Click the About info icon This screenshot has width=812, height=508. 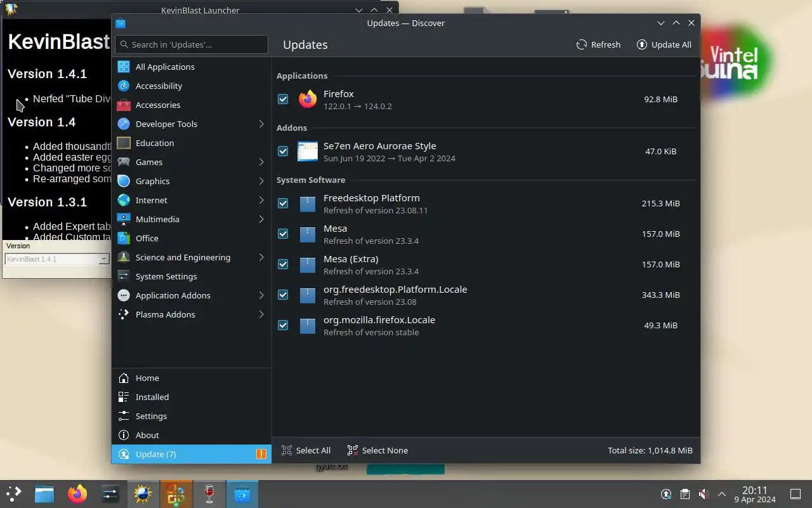click(124, 435)
